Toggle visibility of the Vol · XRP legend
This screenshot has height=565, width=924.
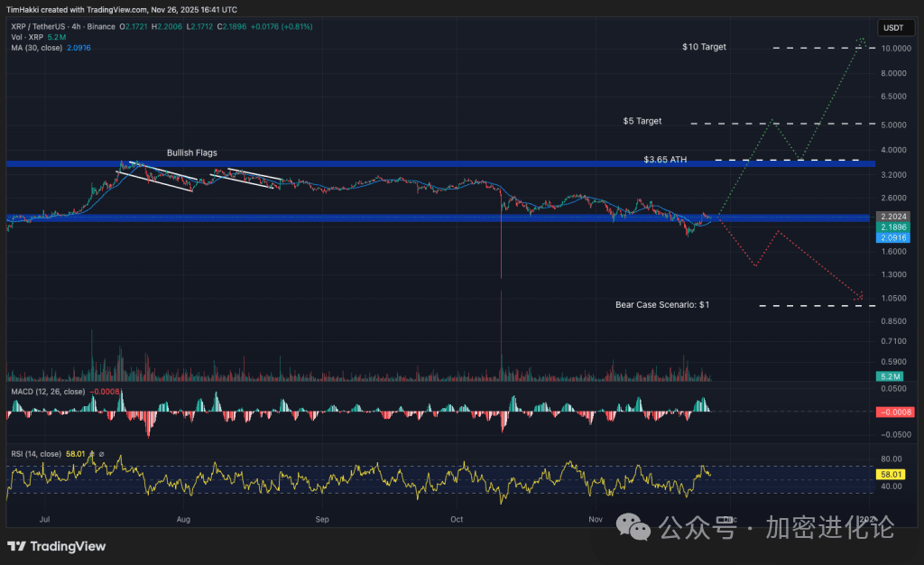click(x=27, y=38)
